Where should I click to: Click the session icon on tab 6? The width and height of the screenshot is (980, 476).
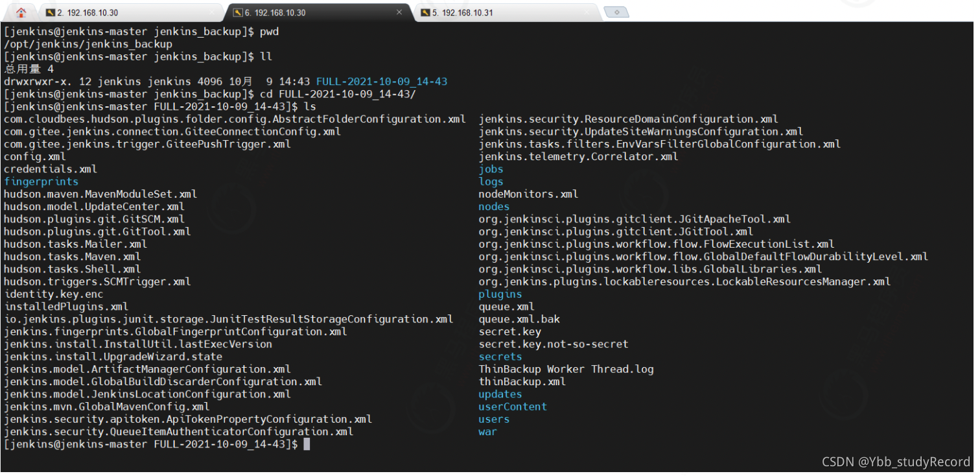238,12
